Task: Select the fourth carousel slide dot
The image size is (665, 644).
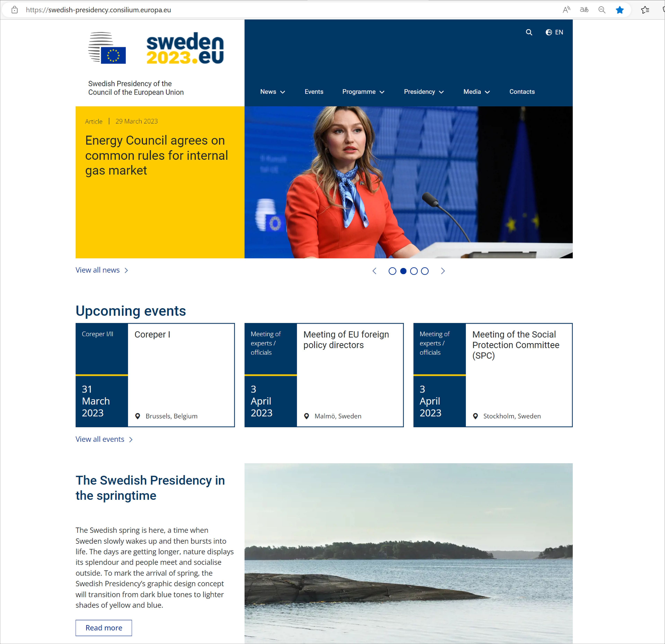Action: pos(425,271)
